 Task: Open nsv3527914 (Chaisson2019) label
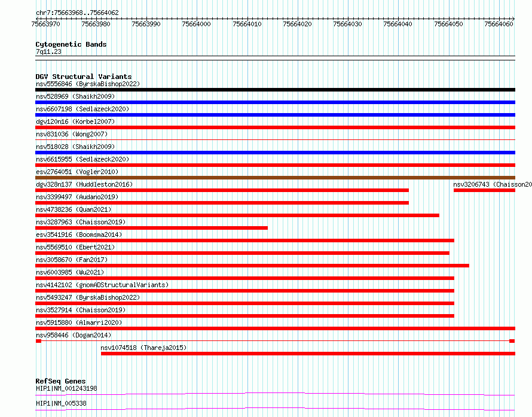(x=81, y=310)
